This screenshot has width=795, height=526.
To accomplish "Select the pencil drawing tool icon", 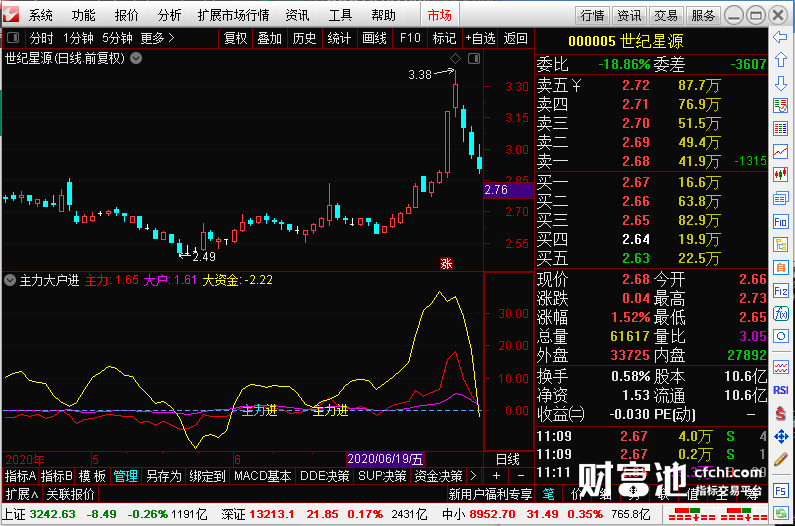I will pyautogui.click(x=780, y=460).
